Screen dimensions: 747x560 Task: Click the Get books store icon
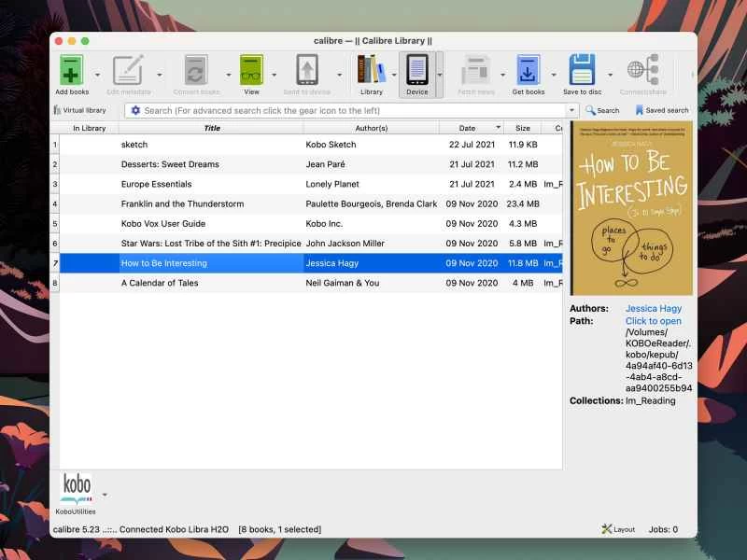[528, 71]
